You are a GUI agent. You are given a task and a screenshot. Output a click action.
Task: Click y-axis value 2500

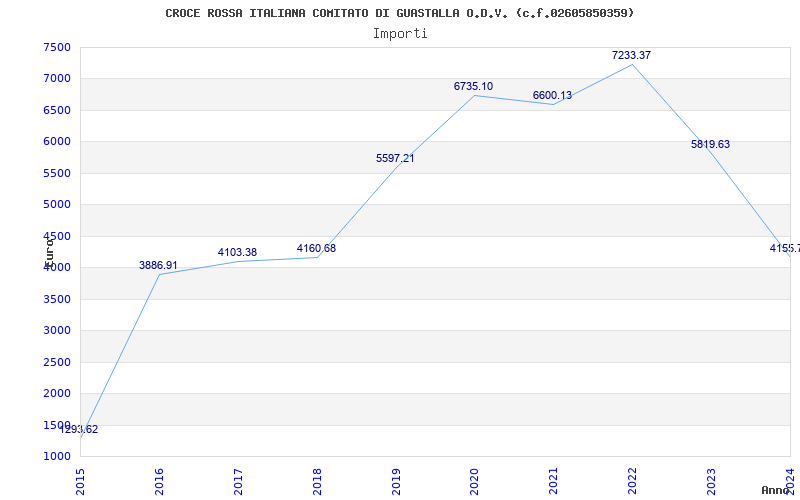(57, 362)
